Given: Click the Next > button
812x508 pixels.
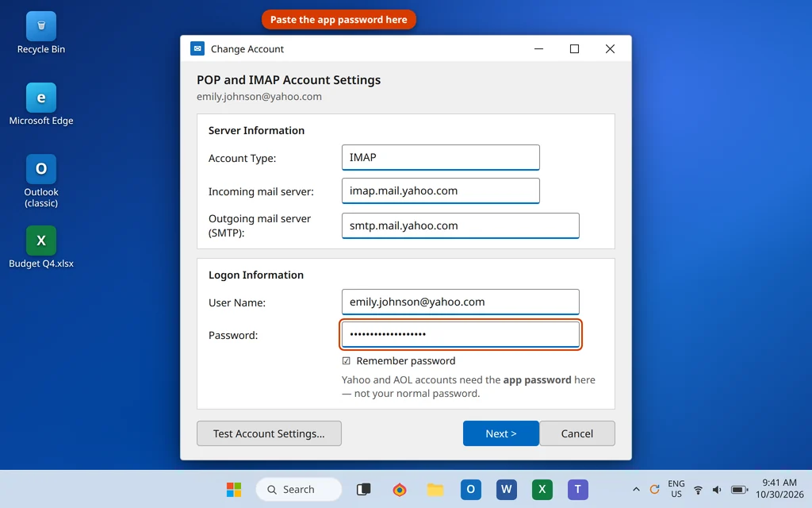Looking at the screenshot, I should 501,433.
